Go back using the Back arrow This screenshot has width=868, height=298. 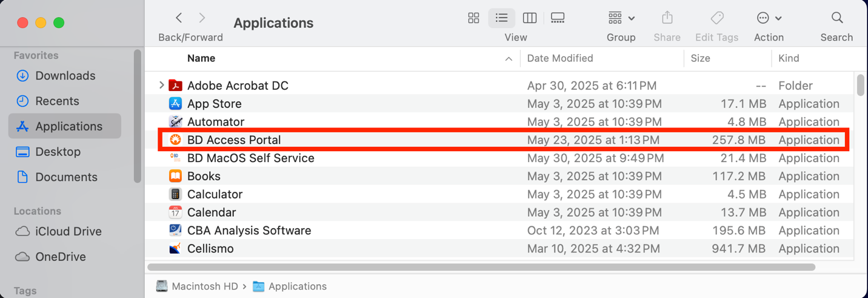coord(179,18)
